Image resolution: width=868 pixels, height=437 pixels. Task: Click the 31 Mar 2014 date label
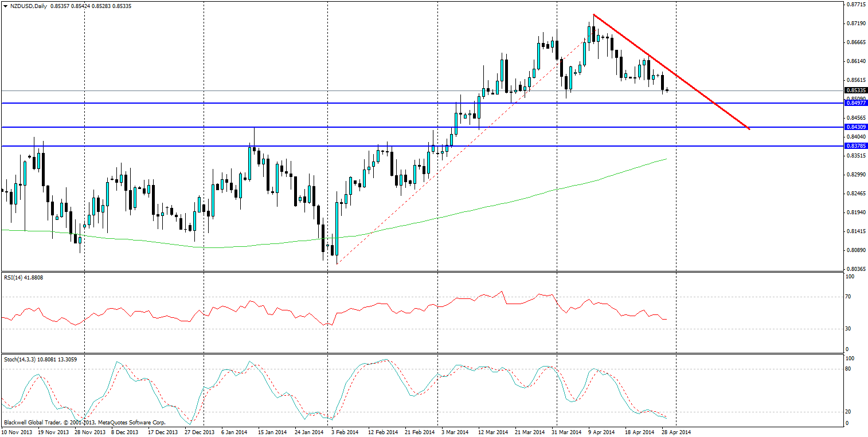tap(566, 432)
